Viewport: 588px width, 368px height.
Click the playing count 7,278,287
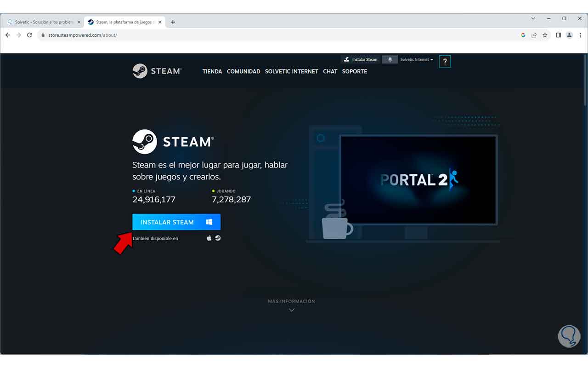[x=232, y=200]
